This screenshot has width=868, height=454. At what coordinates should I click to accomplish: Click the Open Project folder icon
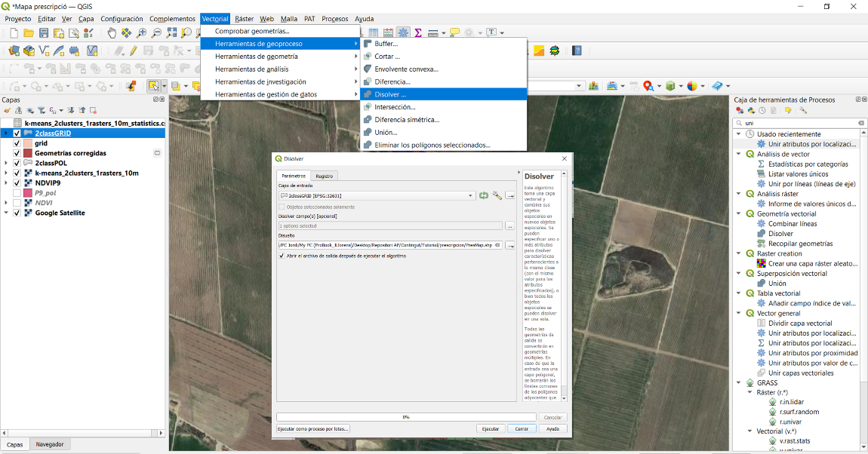point(29,33)
